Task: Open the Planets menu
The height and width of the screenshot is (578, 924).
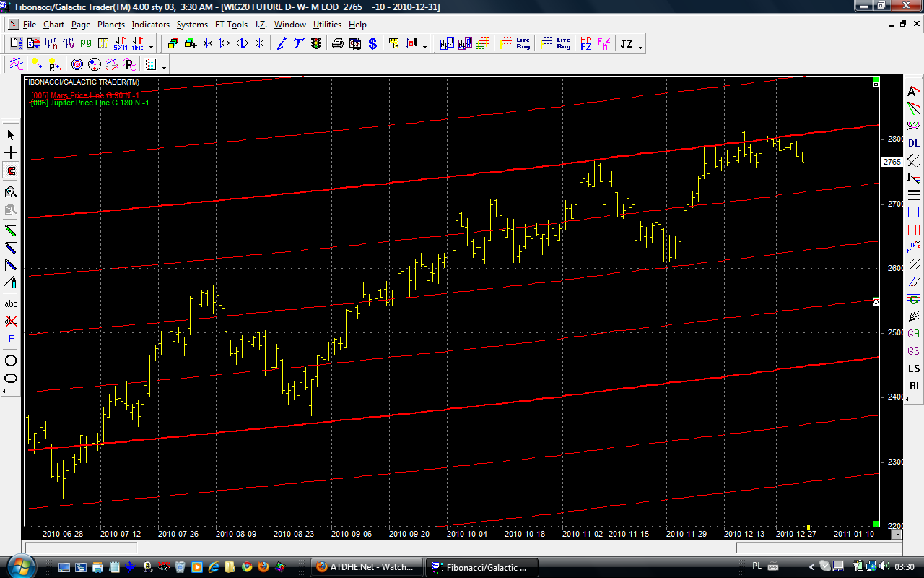Action: (111, 24)
